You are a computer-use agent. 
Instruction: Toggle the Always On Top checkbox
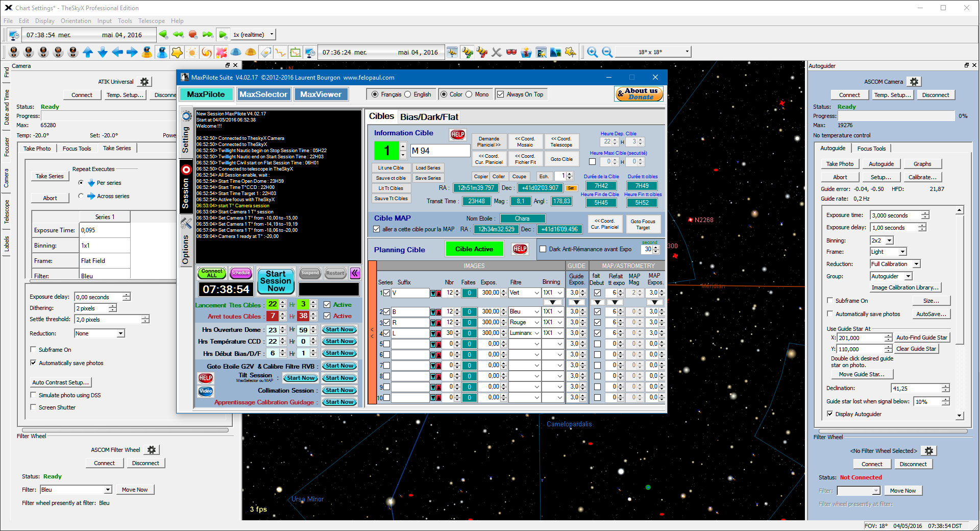[x=501, y=94]
